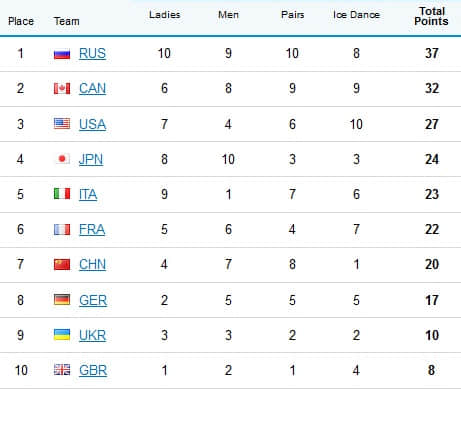Image resolution: width=461 pixels, height=437 pixels.
Task: Click the Chinese flag icon
Action: [62, 264]
